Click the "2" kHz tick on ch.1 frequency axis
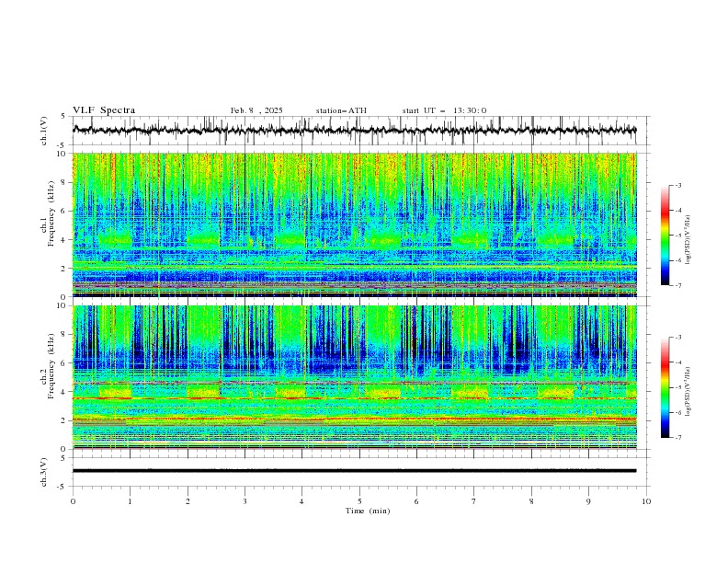This screenshot has height=563, width=728. pyautogui.click(x=64, y=269)
